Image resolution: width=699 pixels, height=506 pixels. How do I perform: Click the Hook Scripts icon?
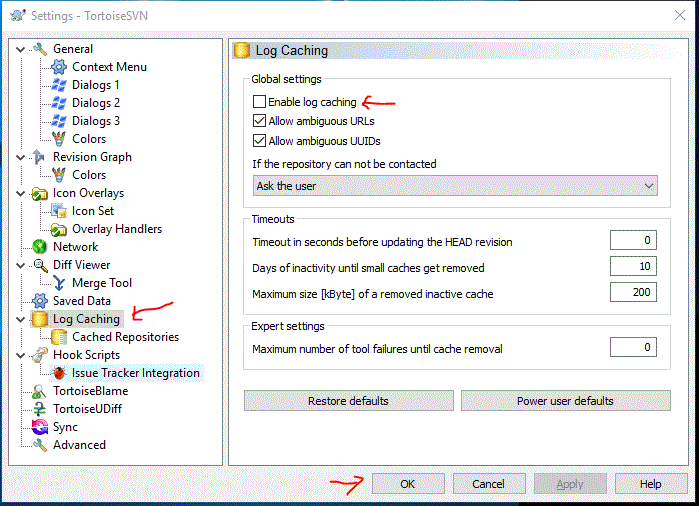(x=39, y=355)
